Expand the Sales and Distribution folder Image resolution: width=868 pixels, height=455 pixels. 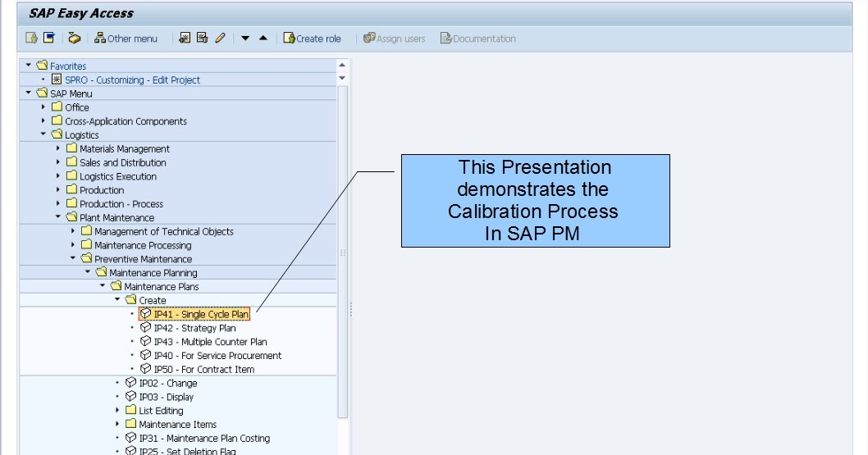pos(57,162)
